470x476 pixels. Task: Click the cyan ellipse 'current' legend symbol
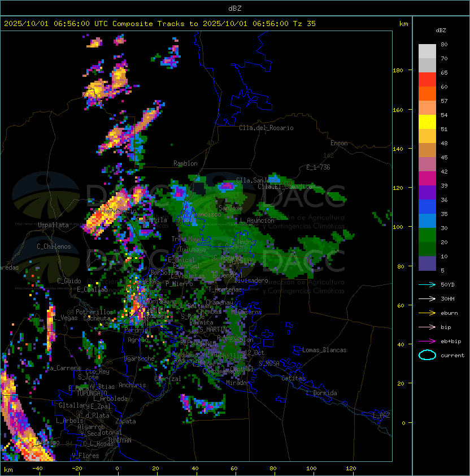point(427,355)
